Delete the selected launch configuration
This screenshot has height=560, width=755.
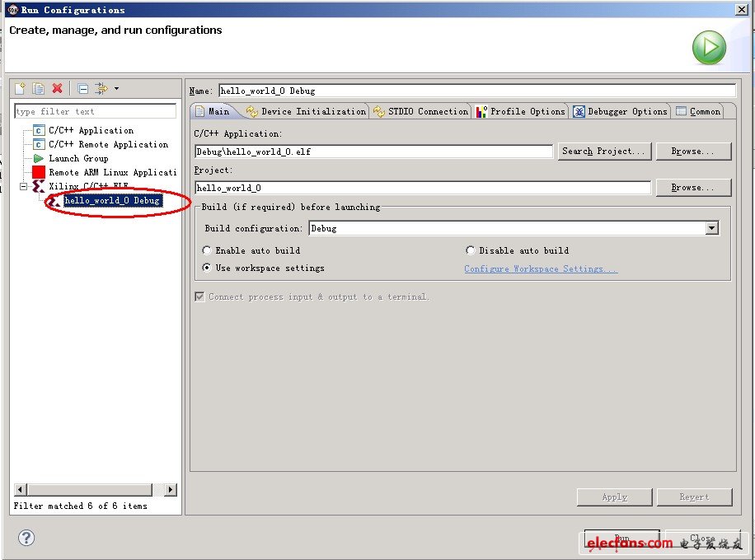58,88
